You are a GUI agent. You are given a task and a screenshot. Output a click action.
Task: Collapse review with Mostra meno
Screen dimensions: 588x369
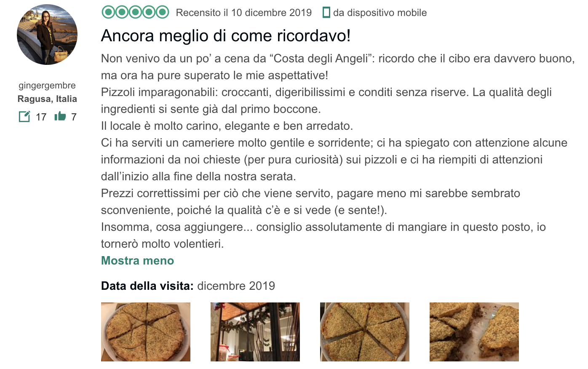pos(137,260)
